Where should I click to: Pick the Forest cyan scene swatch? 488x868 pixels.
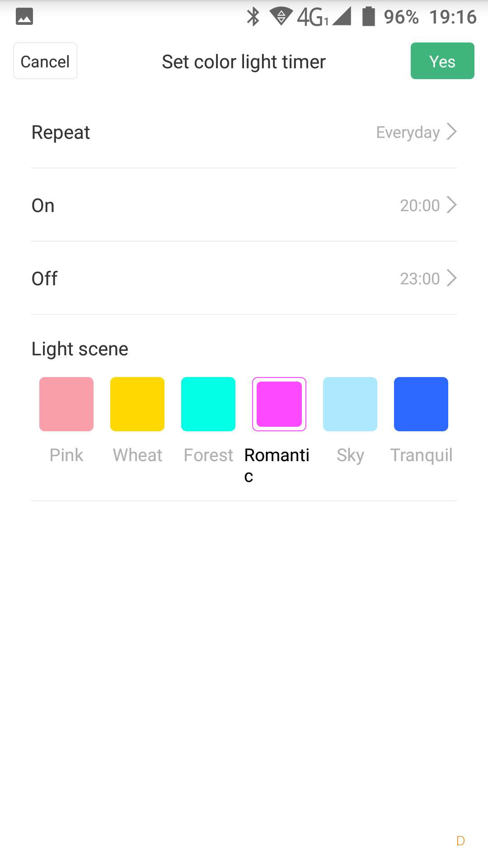[x=208, y=404]
